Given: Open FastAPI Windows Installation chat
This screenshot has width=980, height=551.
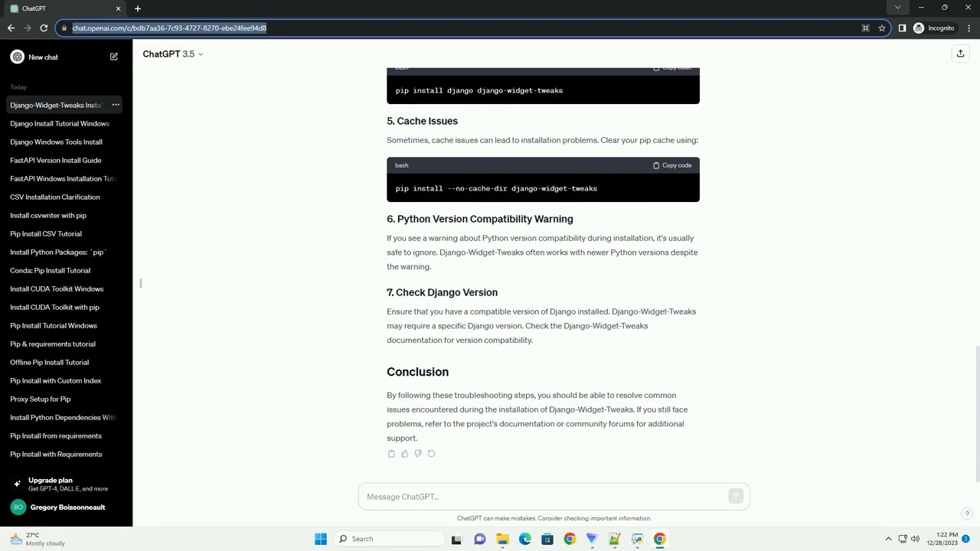Looking at the screenshot, I should [63, 178].
